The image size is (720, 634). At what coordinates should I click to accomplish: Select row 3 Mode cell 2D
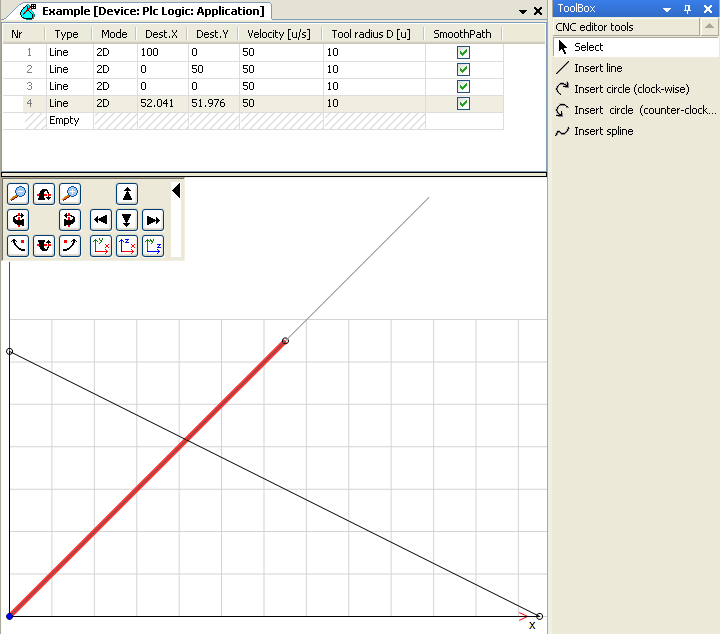tap(115, 86)
